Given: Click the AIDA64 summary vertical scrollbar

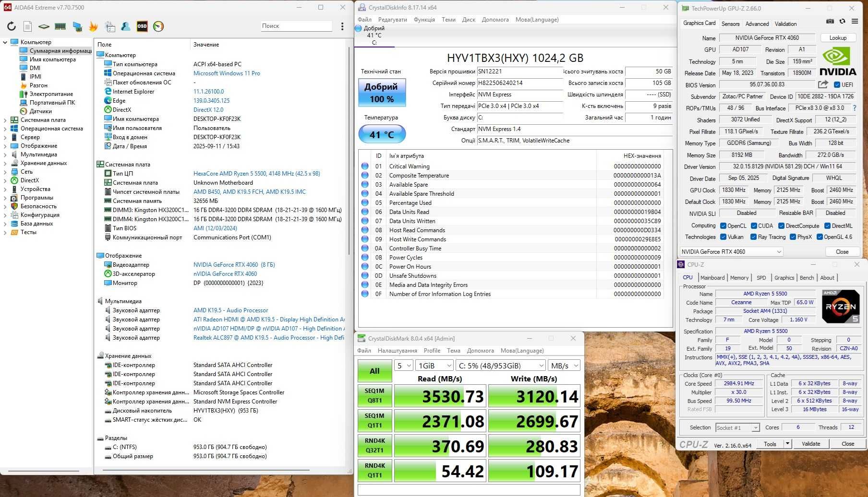Looking at the screenshot, I should [350, 150].
